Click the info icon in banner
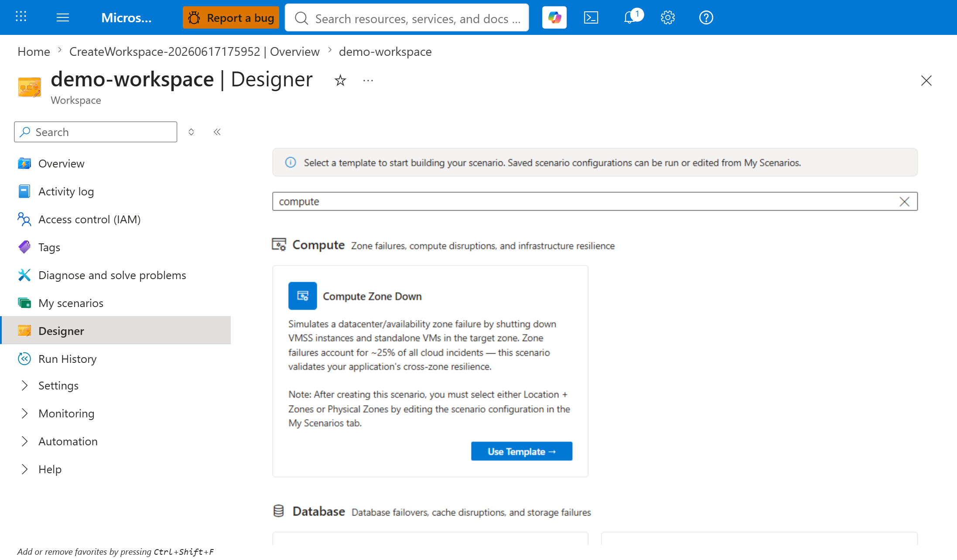The width and height of the screenshot is (957, 560). tap(291, 163)
